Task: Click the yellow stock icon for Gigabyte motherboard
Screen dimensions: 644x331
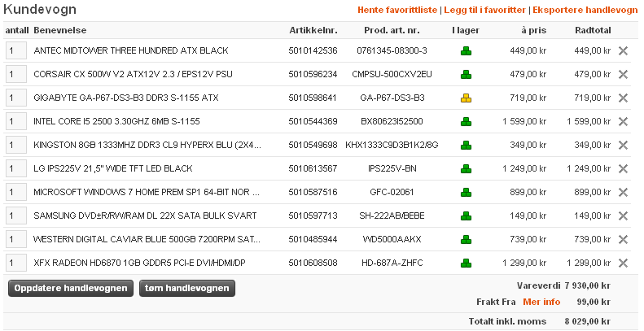Action: pyautogui.click(x=466, y=98)
